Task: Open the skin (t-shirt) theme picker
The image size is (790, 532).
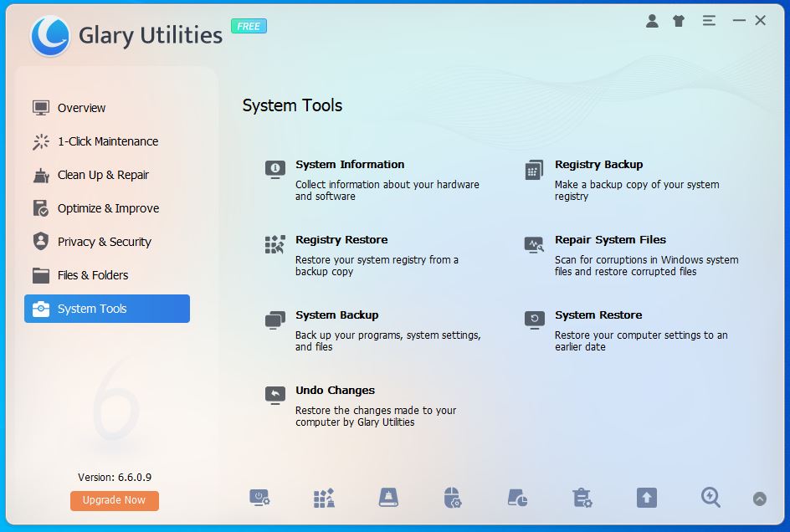Action: 679,21
